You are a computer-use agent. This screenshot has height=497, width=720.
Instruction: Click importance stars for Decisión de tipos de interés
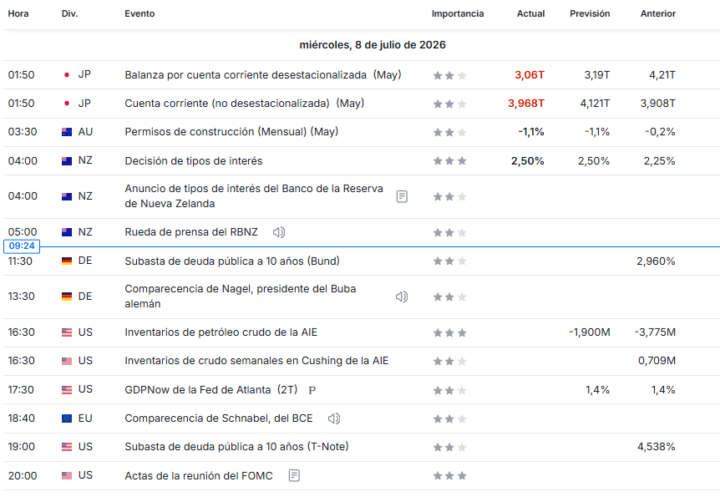pos(450,161)
